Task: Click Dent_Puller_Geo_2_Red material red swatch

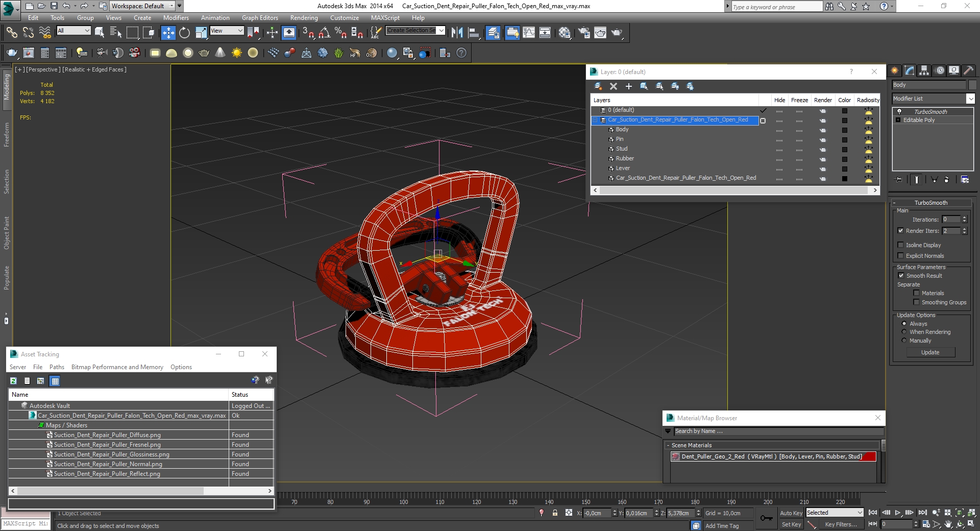Action: tap(869, 456)
